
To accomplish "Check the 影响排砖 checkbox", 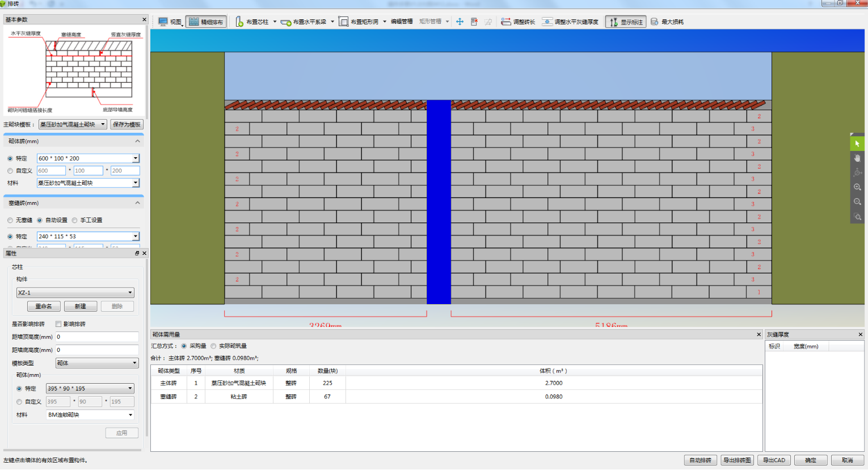I will 58,324.
